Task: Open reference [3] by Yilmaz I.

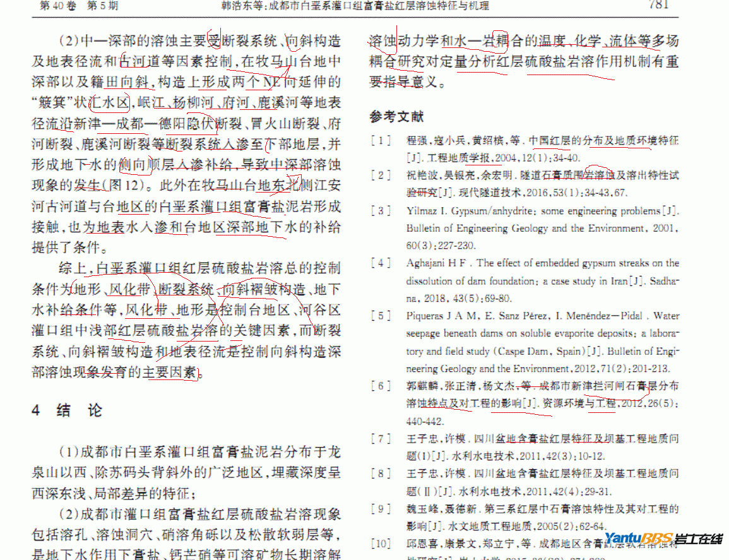Action: tap(542, 227)
